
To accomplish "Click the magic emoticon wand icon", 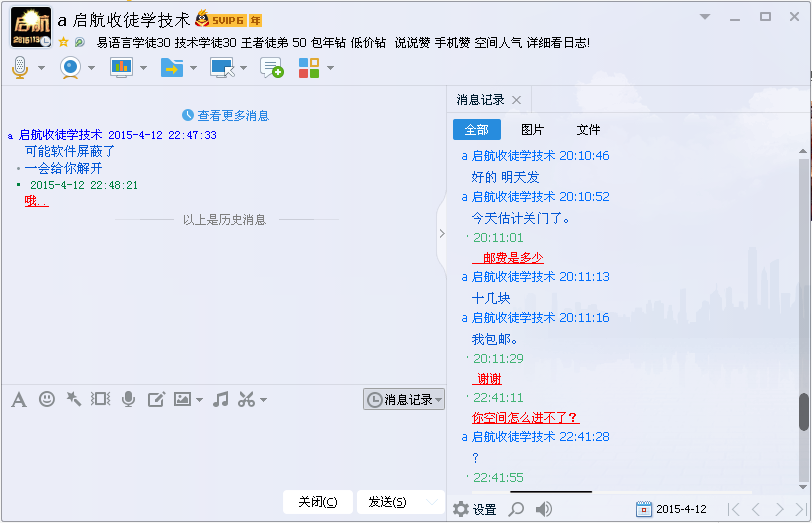I will click(x=74, y=399).
